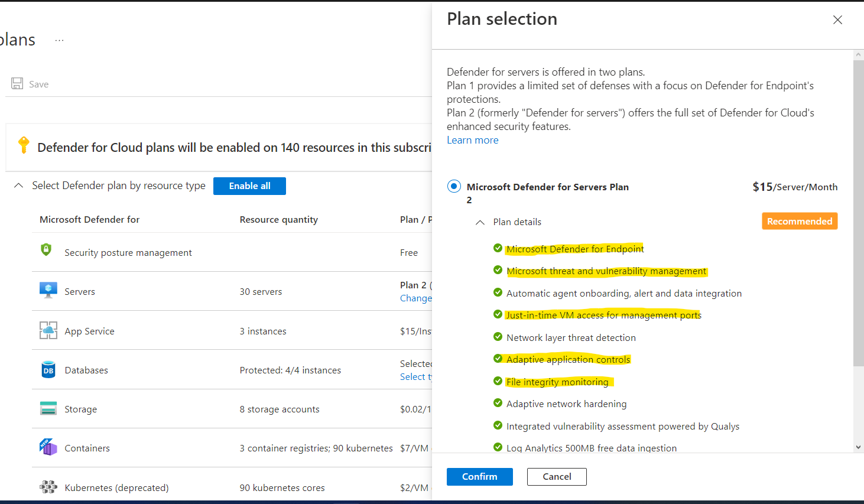Click the Security posture management shield icon
Screen dimensions: 864x504
pos(46,250)
